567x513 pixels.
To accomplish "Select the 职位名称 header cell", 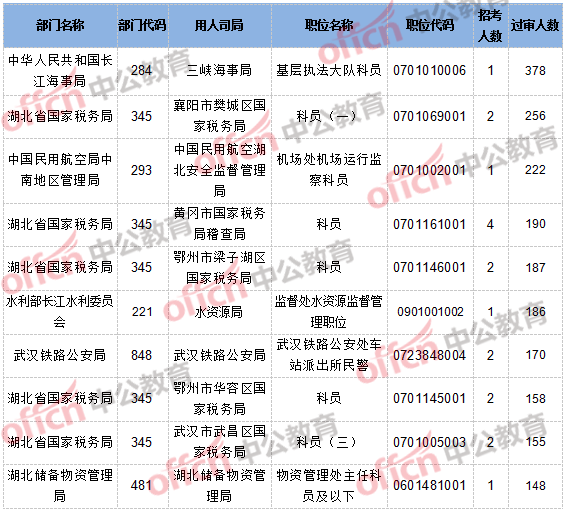I will pos(329,25).
